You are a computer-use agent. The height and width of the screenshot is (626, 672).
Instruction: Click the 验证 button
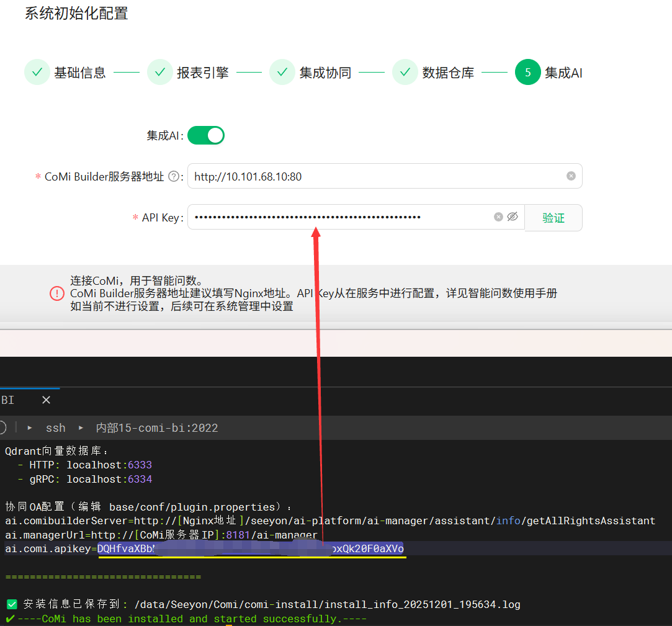tap(553, 218)
